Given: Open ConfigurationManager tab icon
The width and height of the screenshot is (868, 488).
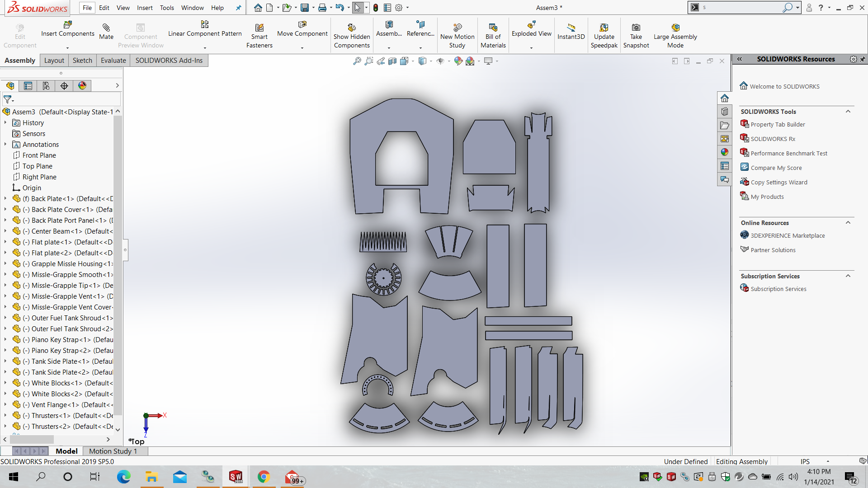Looking at the screenshot, I should tap(46, 86).
